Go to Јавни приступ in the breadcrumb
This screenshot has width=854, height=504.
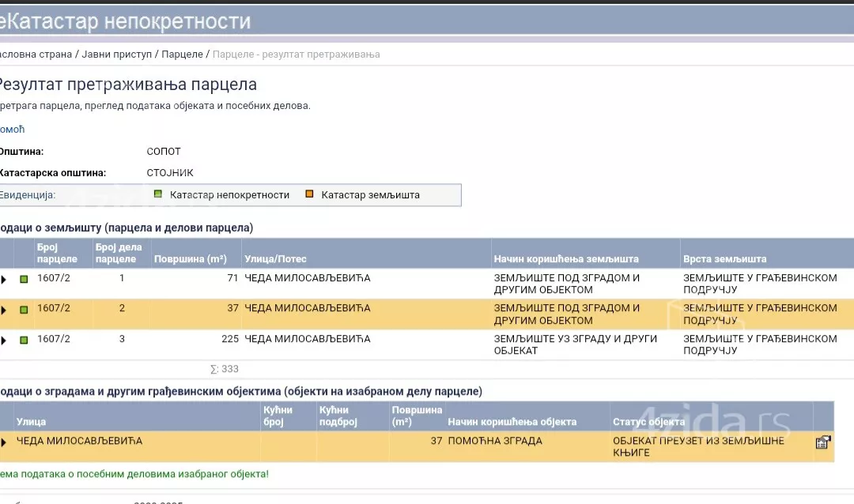[118, 55]
